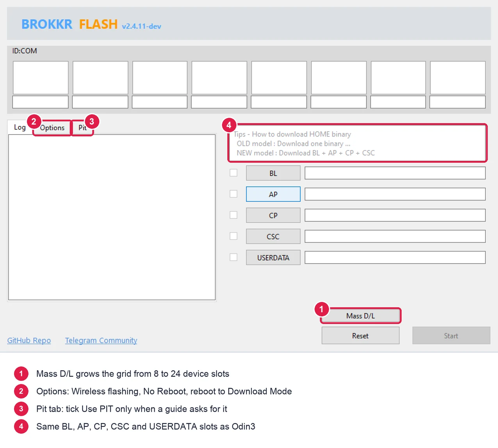Focus the USERDATA file path field
This screenshot has width=498, height=448.
coord(395,258)
